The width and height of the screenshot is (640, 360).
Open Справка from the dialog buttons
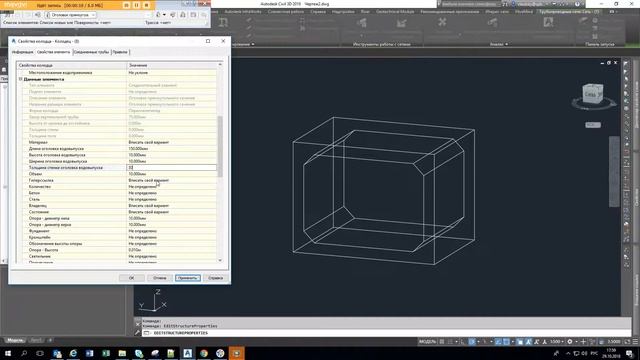pos(216,278)
